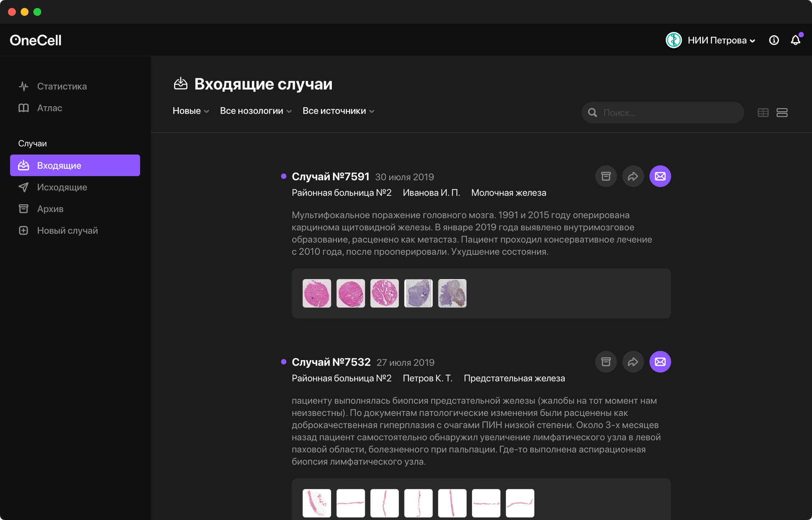
Task: Click the info icon in header
Action: pyautogui.click(x=774, y=40)
